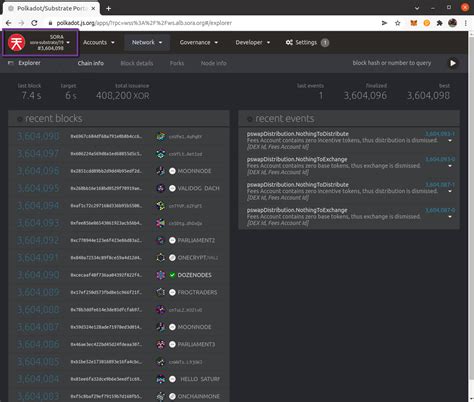Click the identicon in block row 3,604,098

(161, 136)
